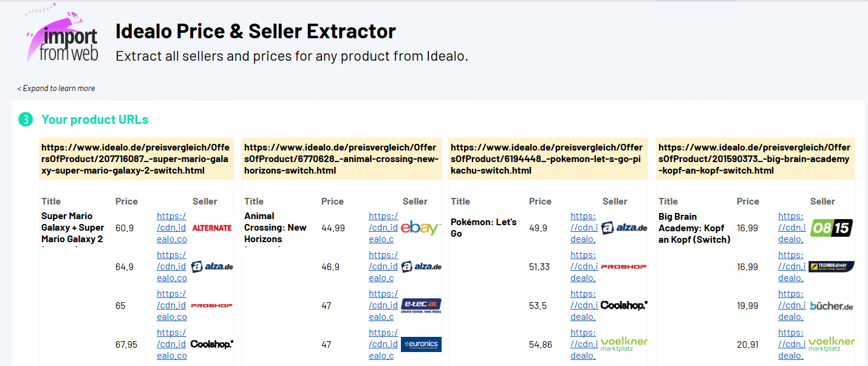The image size is (868, 366).
Task: Click the bücher.de seller logo
Action: (831, 306)
